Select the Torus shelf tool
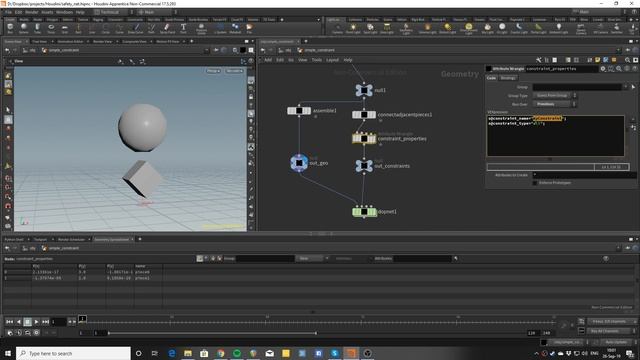The height and width of the screenshot is (360, 640). 51,28
